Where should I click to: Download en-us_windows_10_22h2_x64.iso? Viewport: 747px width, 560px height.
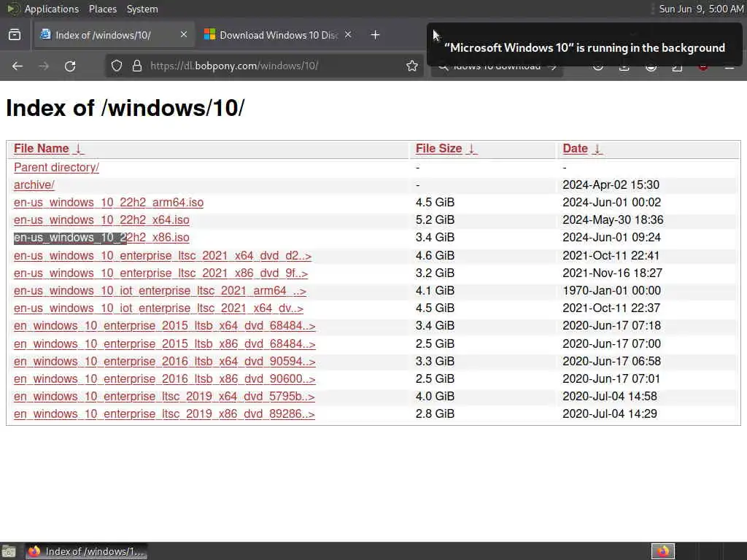101,220
